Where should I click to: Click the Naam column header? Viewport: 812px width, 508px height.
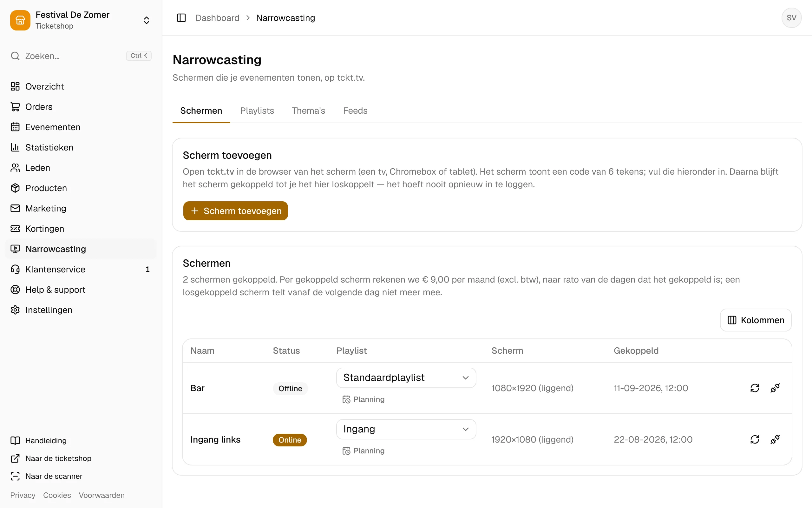202,351
